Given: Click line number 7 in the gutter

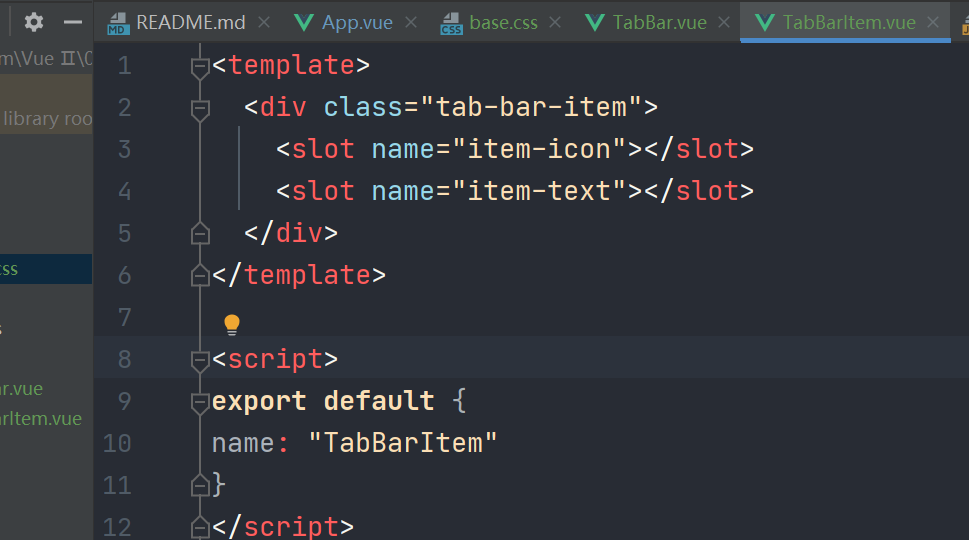Looking at the screenshot, I should click(x=124, y=318).
